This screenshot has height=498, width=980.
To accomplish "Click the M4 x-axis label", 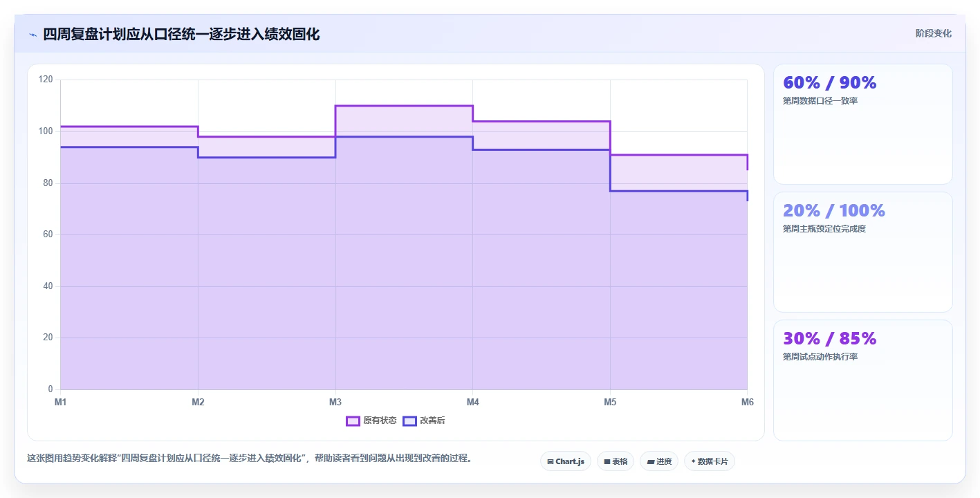I will pos(472,402).
